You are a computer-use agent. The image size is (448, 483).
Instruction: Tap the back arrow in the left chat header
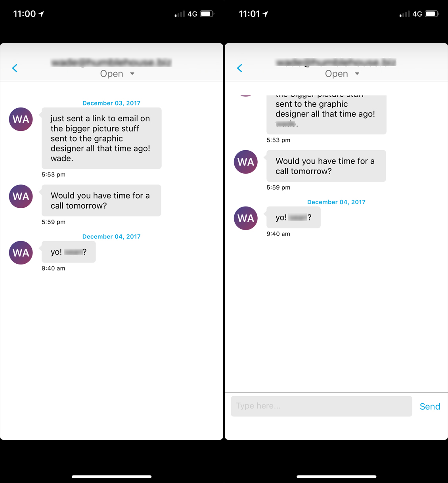click(x=15, y=68)
